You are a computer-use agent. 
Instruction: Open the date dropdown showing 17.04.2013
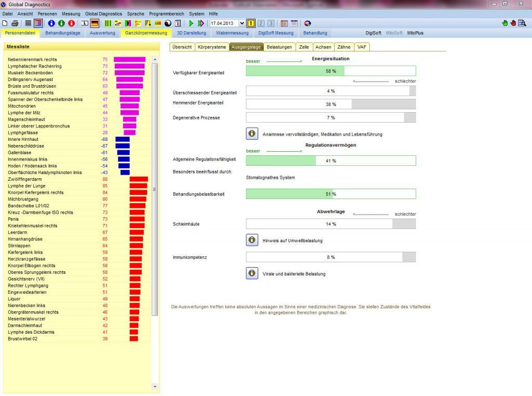[x=242, y=23]
